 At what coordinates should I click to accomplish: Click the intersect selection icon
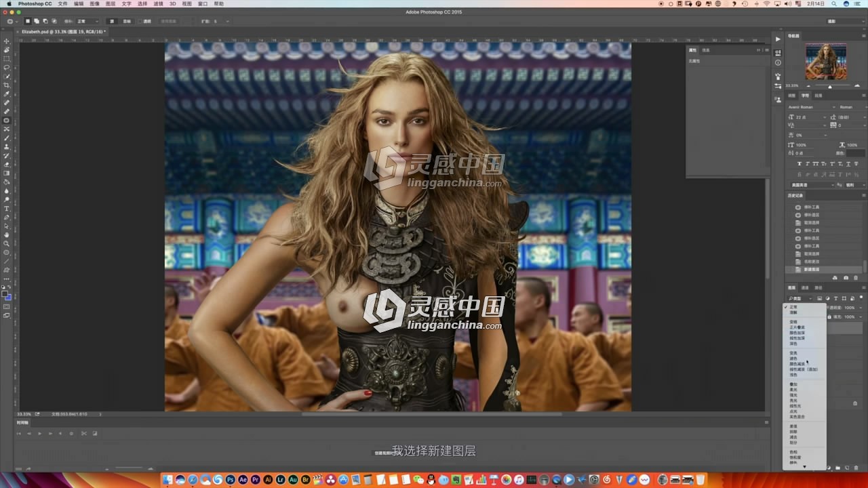point(53,22)
